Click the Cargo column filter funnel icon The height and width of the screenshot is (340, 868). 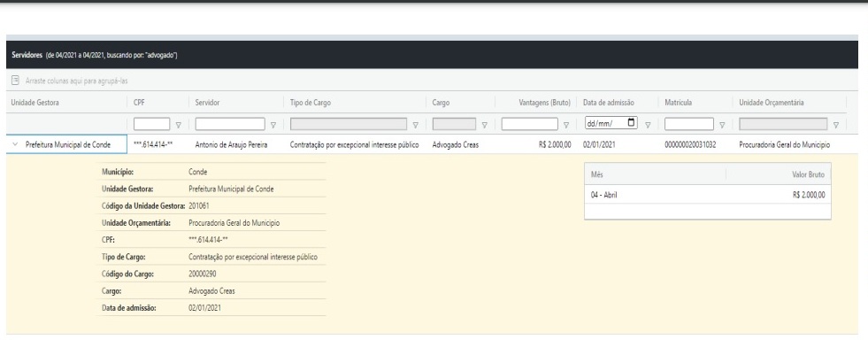484,125
